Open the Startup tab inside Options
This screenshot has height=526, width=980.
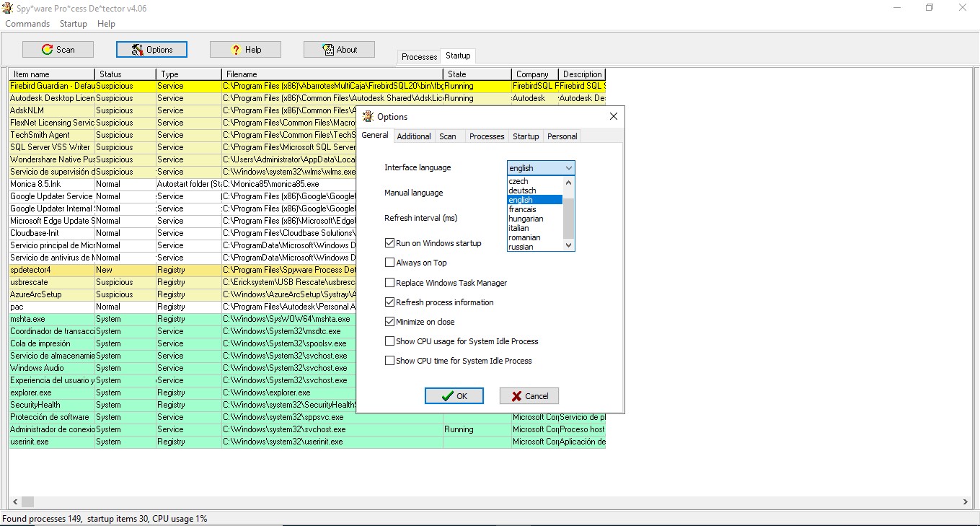(x=526, y=136)
